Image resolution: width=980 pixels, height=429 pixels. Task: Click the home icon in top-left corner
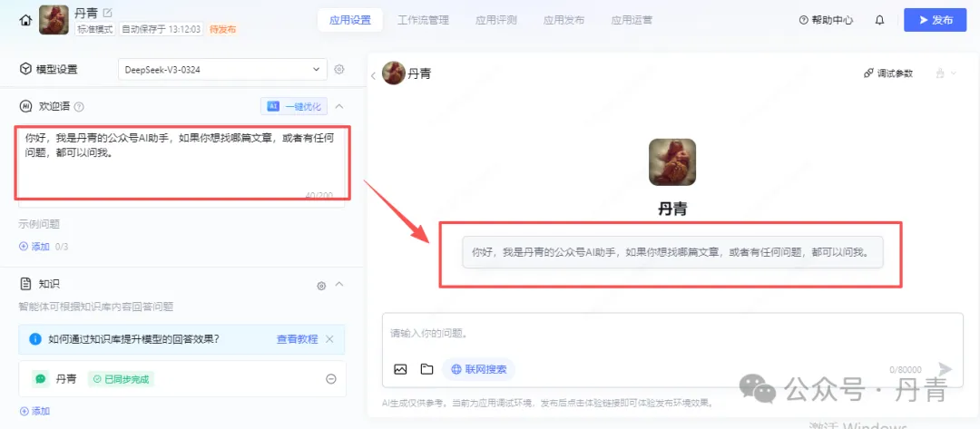point(24,20)
